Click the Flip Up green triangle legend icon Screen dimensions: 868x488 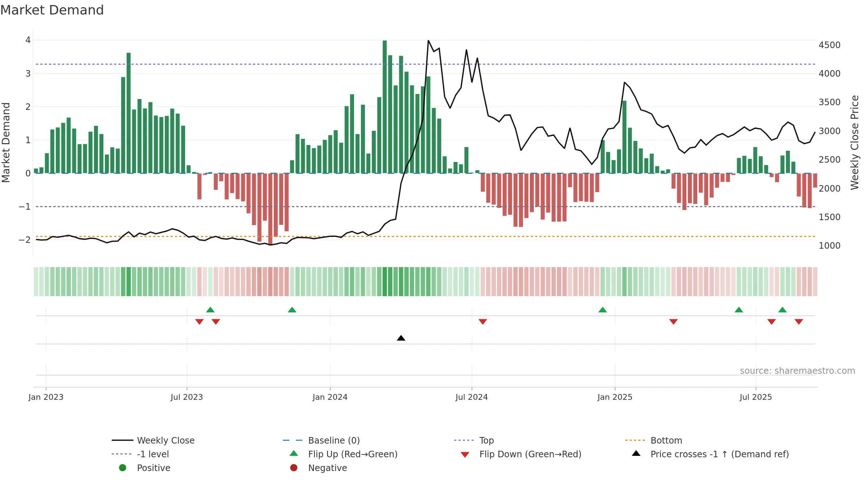coord(294,453)
